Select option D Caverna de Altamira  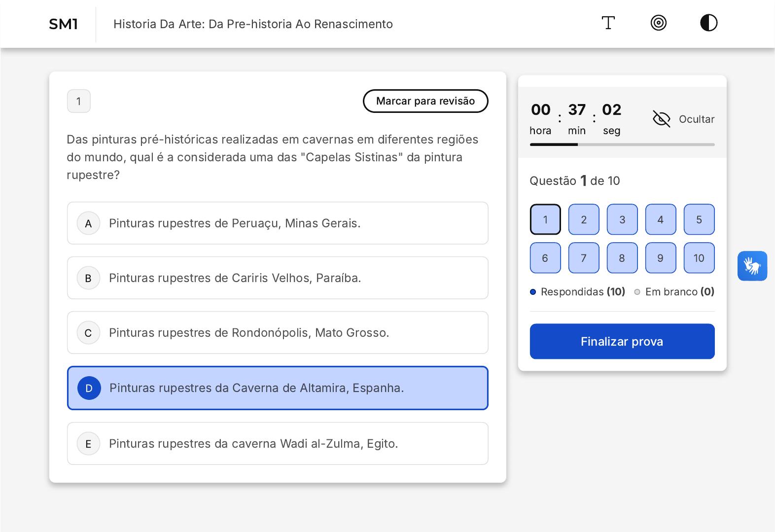coord(278,388)
